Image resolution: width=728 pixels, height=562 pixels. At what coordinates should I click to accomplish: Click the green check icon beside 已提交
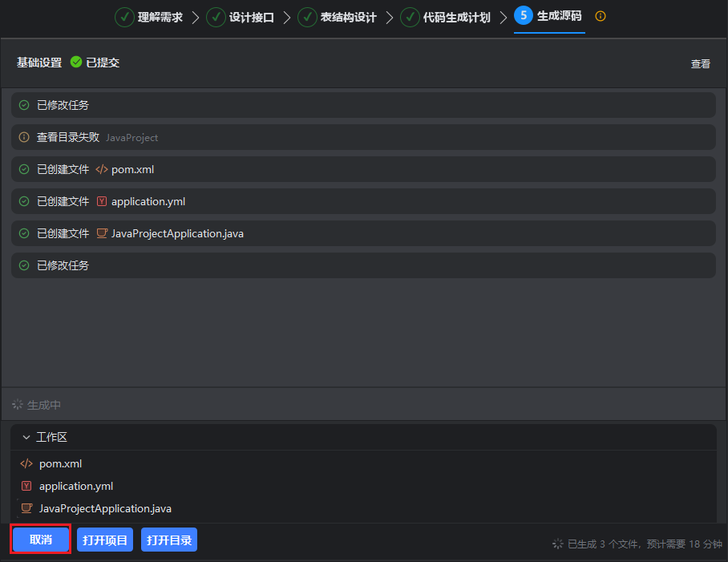pyautogui.click(x=76, y=63)
